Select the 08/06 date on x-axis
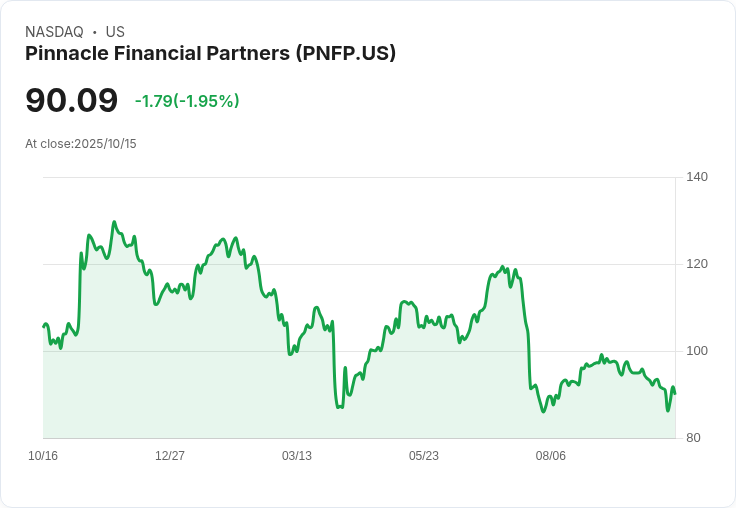736x508 pixels. coord(551,456)
